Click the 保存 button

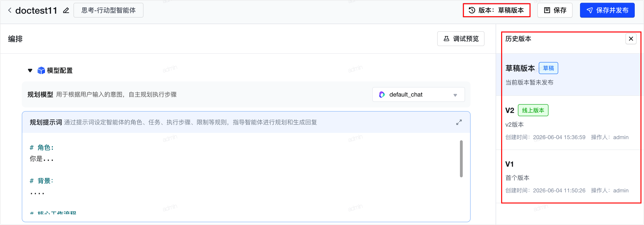(x=555, y=10)
